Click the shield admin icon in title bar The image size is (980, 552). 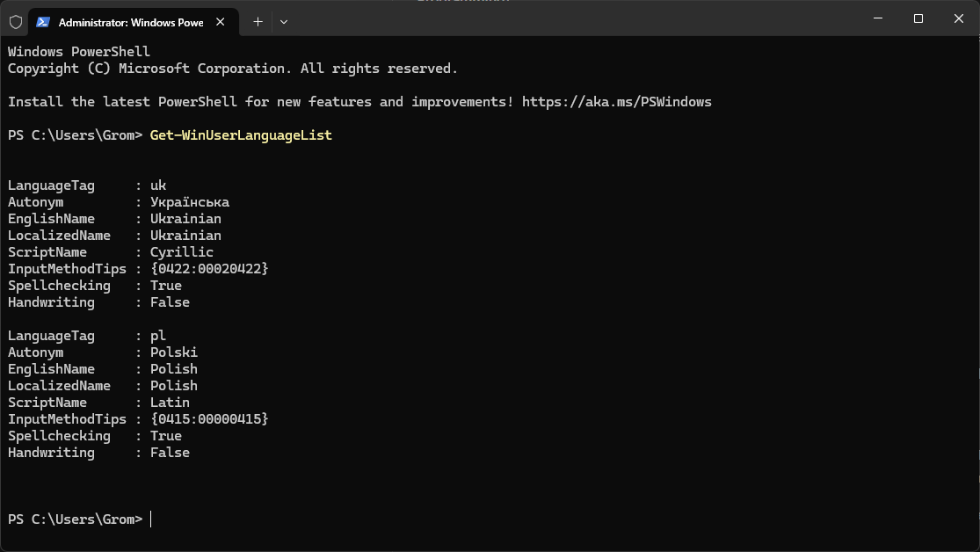(x=16, y=22)
